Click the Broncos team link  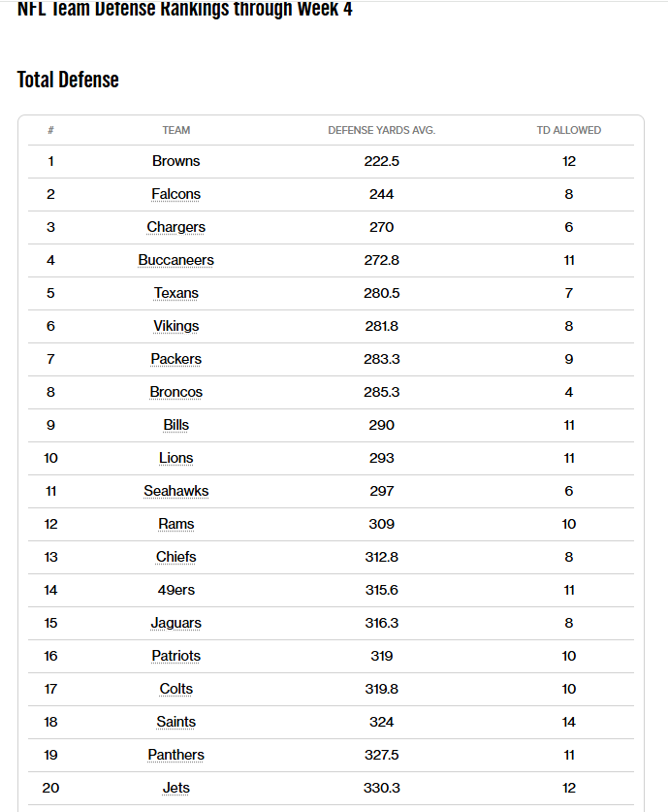point(176,392)
